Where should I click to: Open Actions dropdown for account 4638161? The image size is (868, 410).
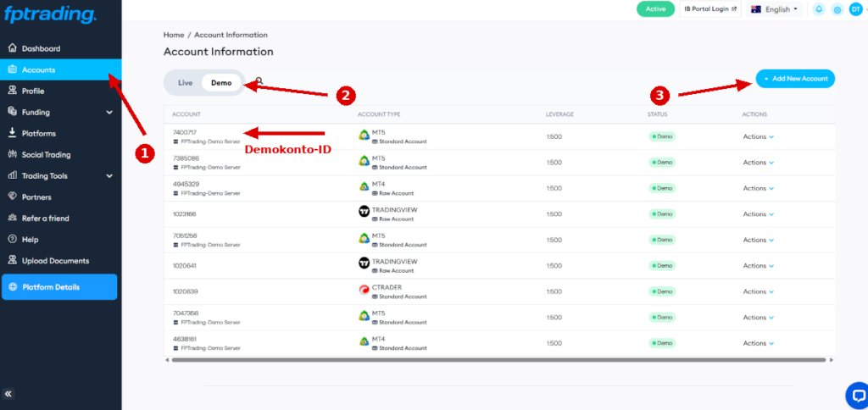tap(758, 343)
